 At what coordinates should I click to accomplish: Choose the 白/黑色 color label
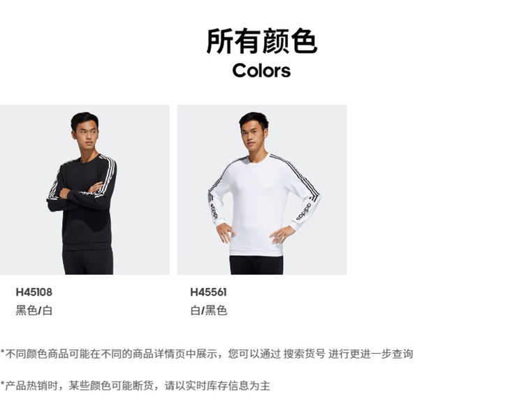209,311
